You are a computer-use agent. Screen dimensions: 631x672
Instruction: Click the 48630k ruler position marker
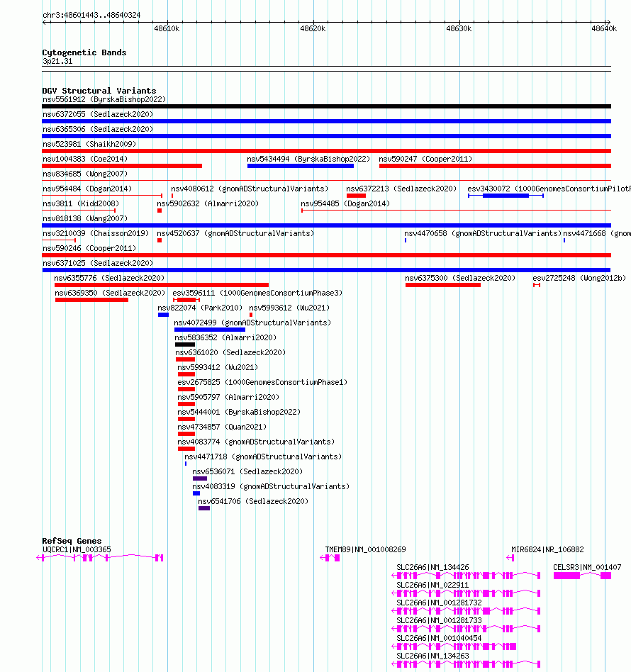(x=459, y=29)
